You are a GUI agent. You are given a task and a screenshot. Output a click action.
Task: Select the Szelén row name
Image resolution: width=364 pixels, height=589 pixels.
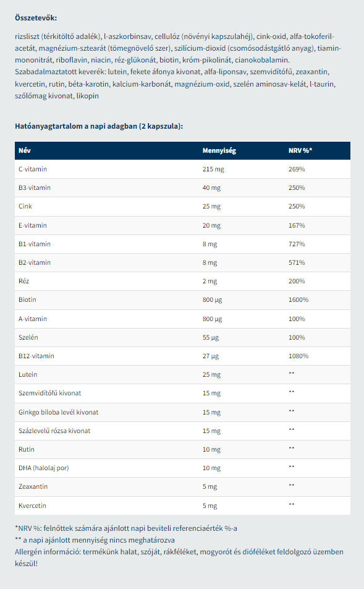click(28, 337)
